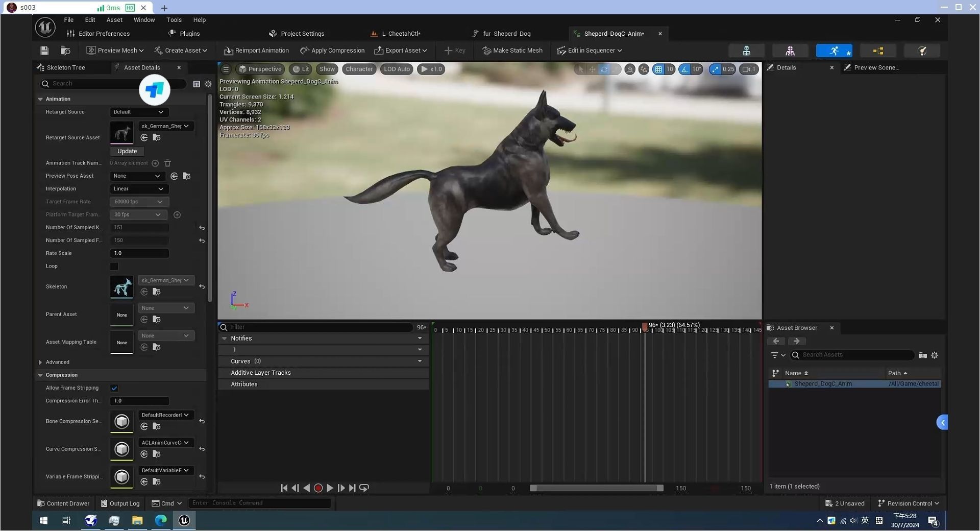Open the Preview Mesh dropdown
The image size is (980, 531).
point(115,51)
